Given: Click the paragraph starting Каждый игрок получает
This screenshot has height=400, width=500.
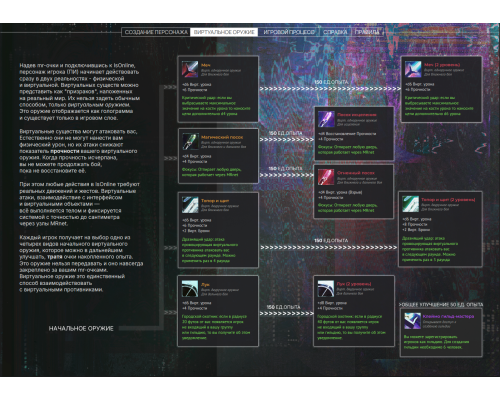Looking at the screenshot, I should (x=81, y=263).
